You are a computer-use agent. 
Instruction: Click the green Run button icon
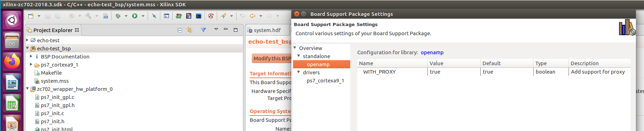(135, 16)
